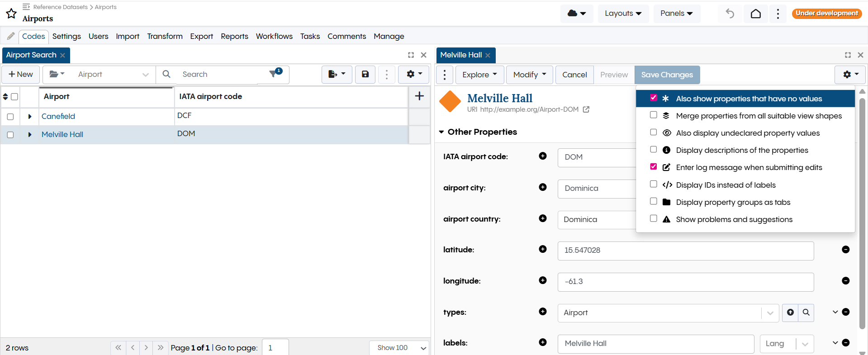Viewport: 868px width, 355px height.
Task: Click the magnifier icon in types row
Action: pos(806,312)
